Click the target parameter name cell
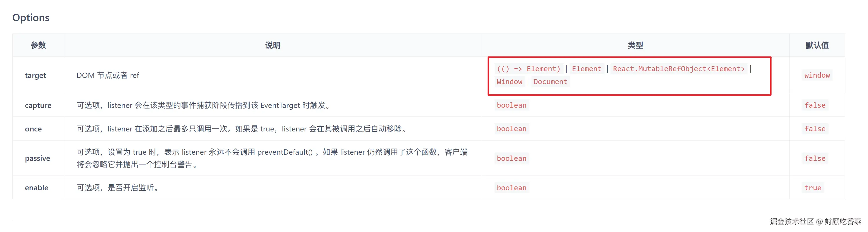The image size is (868, 232). 35,75
